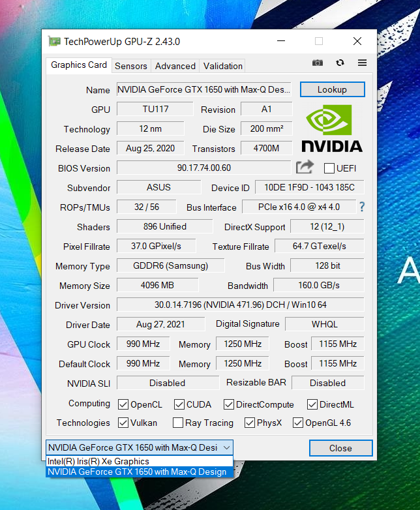This screenshot has width=420, height=510.
Task: Click Digital Signature value WHQL
Action: [325, 324]
